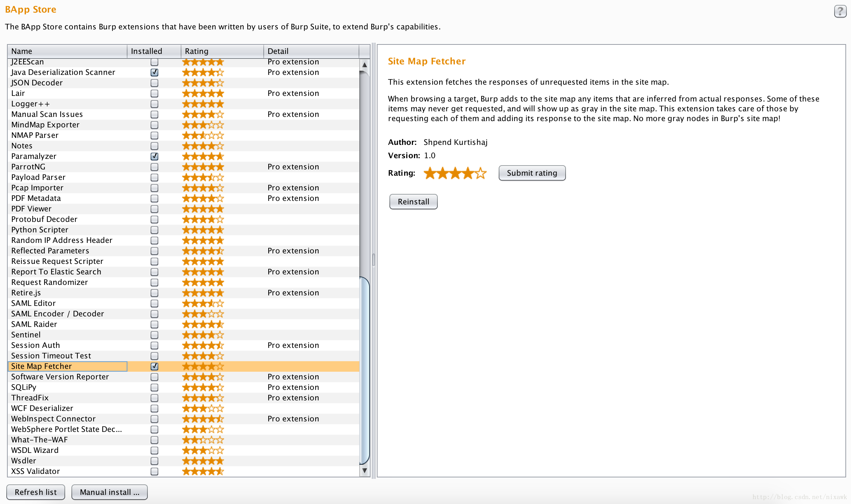Screen dimensions: 851x504
Task: Select the WebInspect Connector row
Action: 184,419
